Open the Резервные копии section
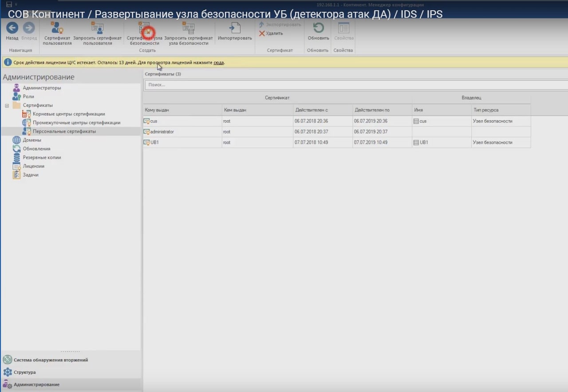568x392 pixels. [42, 157]
